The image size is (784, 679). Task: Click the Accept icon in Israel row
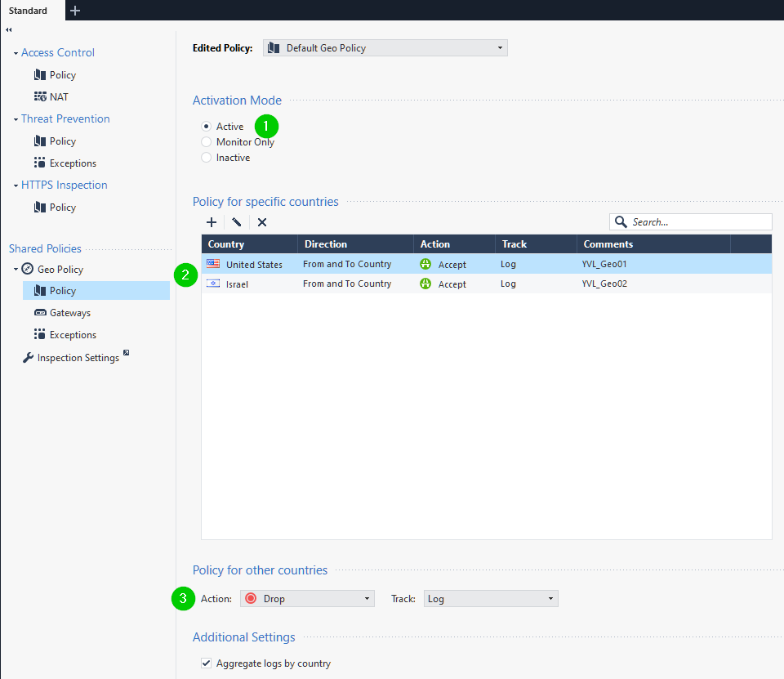(x=425, y=284)
